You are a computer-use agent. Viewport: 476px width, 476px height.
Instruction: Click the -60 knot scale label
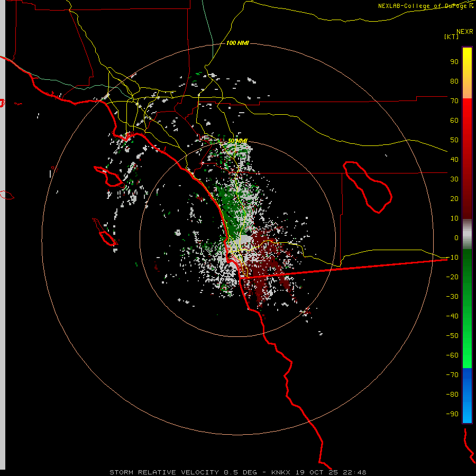pos(452,355)
